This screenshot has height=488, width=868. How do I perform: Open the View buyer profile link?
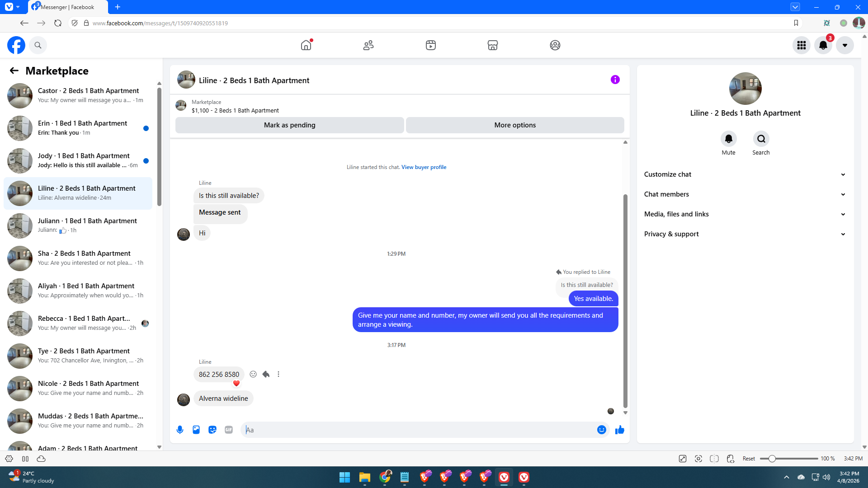[x=424, y=167]
